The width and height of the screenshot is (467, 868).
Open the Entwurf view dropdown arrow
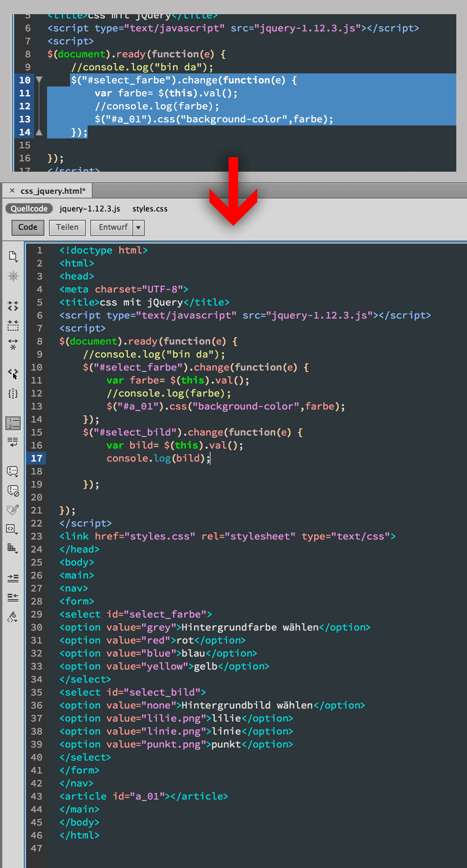pos(138,228)
